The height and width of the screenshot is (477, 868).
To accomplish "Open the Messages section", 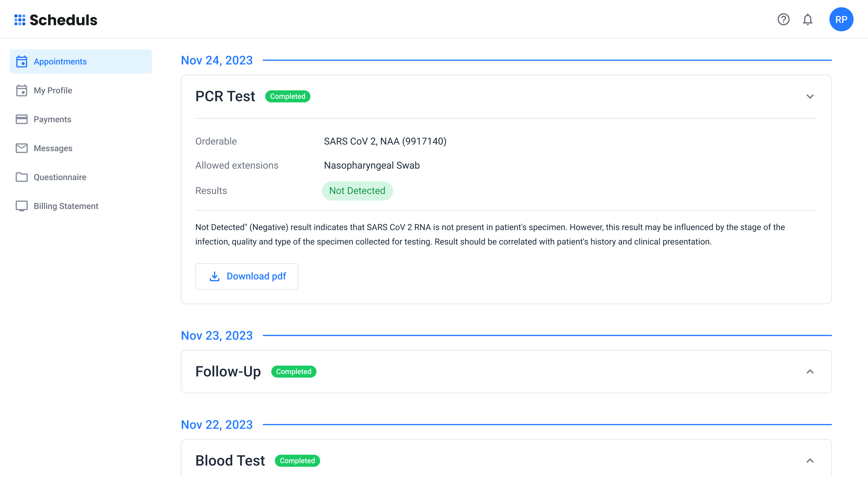I will point(53,148).
